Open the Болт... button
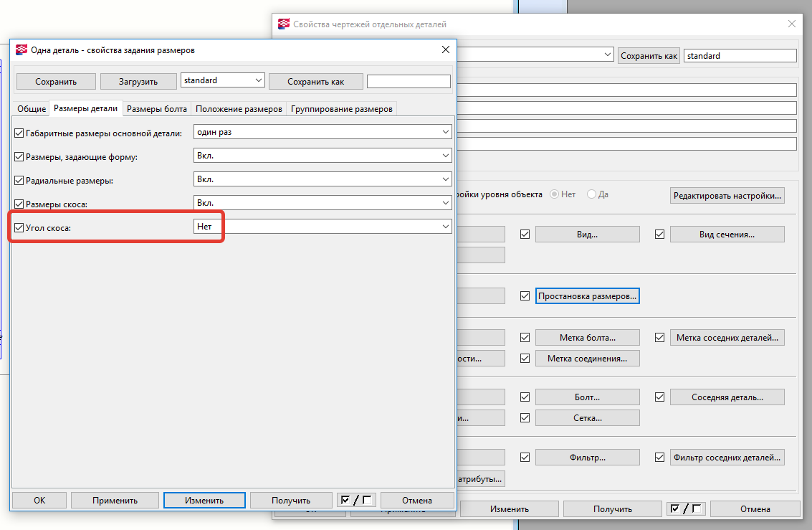 click(x=587, y=397)
